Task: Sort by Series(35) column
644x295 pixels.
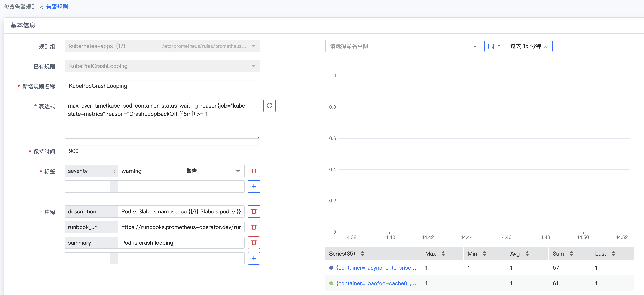Action: [362, 254]
